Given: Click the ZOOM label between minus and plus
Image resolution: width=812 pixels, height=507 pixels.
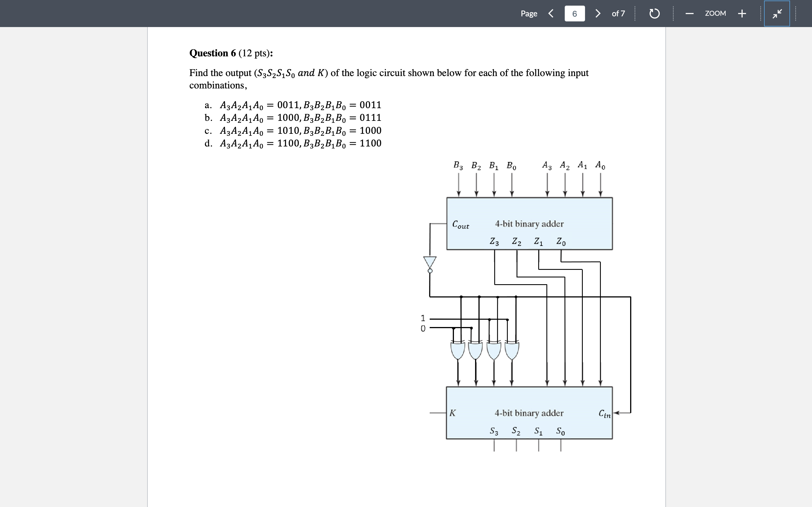Looking at the screenshot, I should click(715, 14).
